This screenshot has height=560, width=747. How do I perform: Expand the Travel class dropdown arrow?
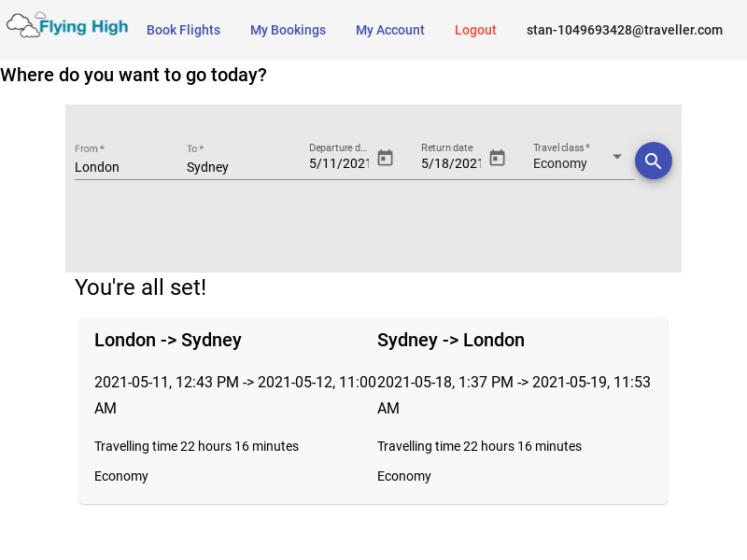click(x=617, y=157)
